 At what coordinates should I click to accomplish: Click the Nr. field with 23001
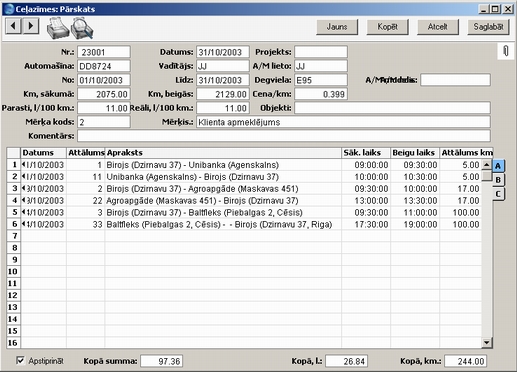(104, 52)
